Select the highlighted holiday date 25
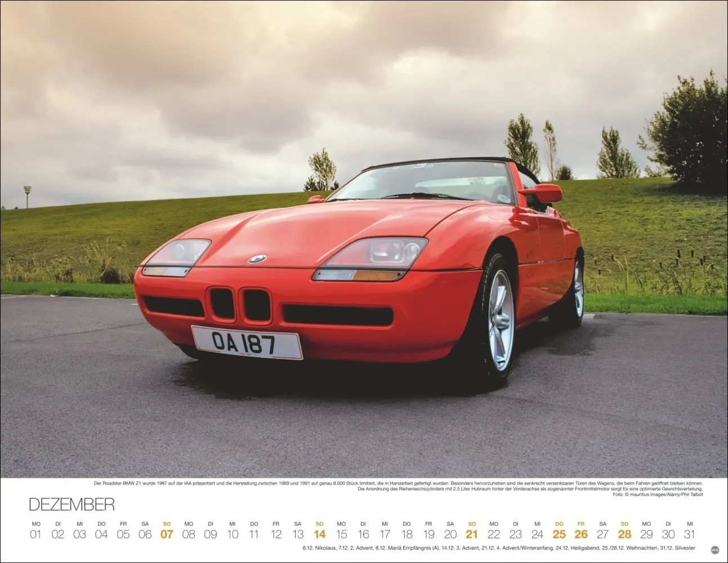The height and width of the screenshot is (563, 728). [559, 534]
